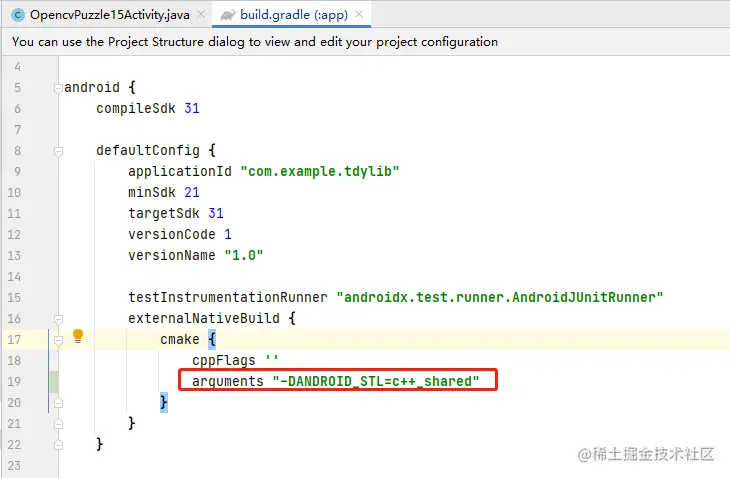730x478 pixels.
Task: Click the Gradle elephant icon on build.gradle tab
Action: tap(228, 15)
